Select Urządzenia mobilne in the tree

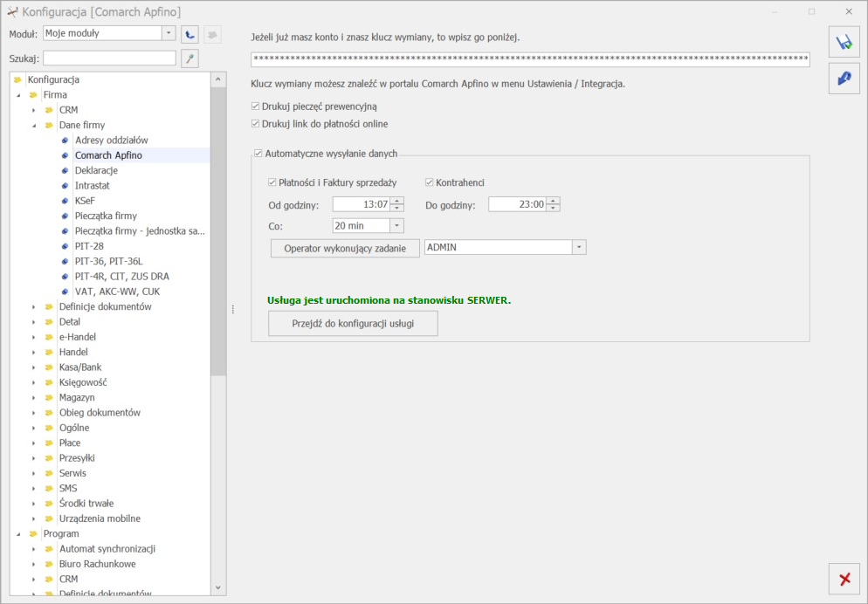tap(100, 518)
